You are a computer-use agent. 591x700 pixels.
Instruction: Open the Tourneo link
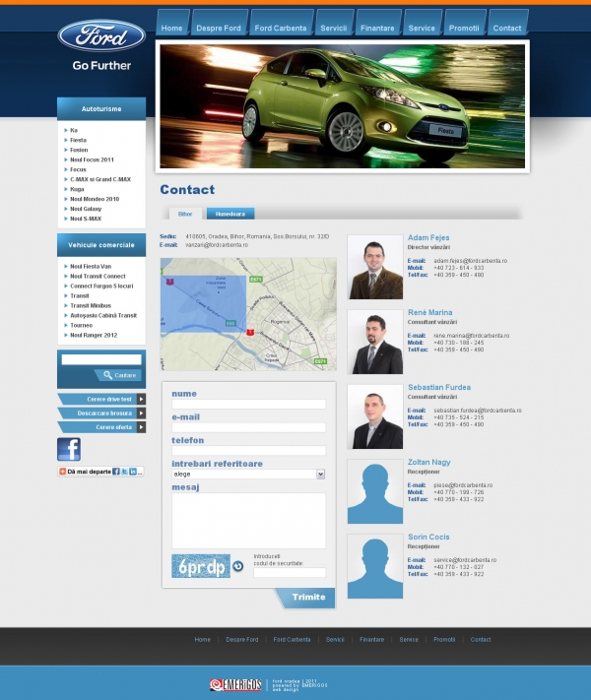pos(82,326)
